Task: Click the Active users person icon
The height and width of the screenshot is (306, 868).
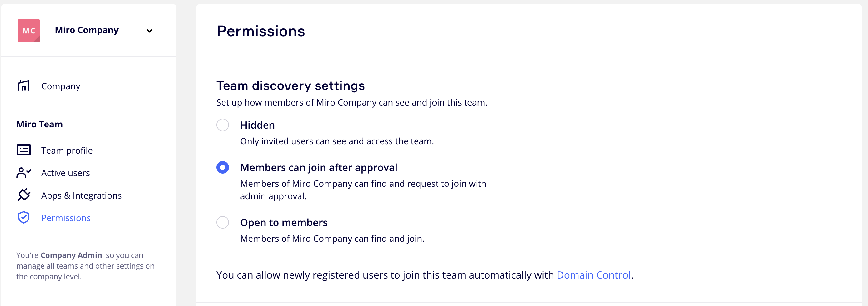Action: coord(23,173)
